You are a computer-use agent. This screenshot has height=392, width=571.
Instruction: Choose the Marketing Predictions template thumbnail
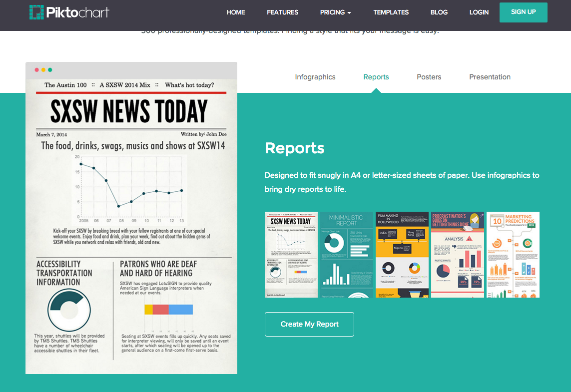coord(513,255)
